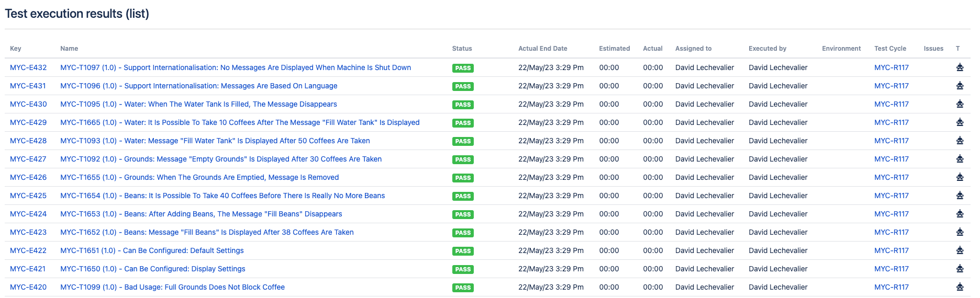This screenshot has height=298, width=980.
Task: Click David Lechevalier executor in MYC-E422 row
Action: point(778,250)
